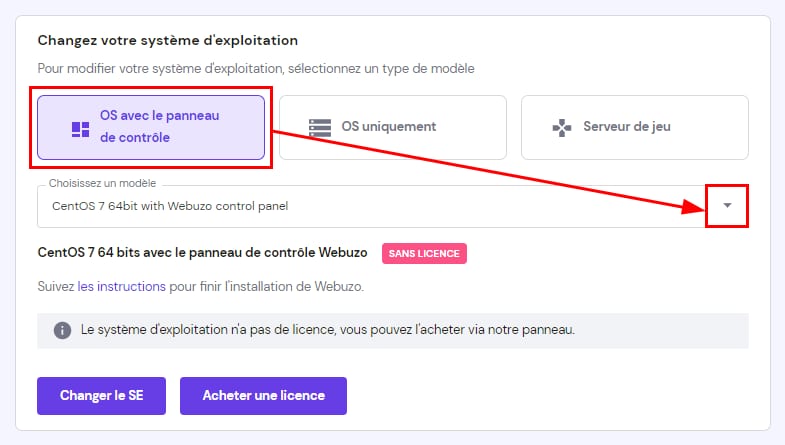Viewport: 785px width, 445px height.
Task: Choose the "Serveur de jeu" template type
Action: click(x=635, y=127)
